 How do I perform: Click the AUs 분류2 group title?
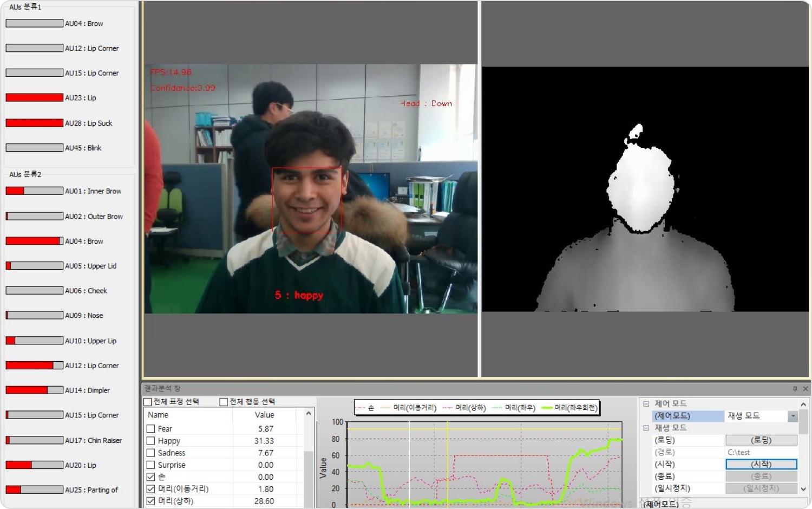(x=25, y=174)
